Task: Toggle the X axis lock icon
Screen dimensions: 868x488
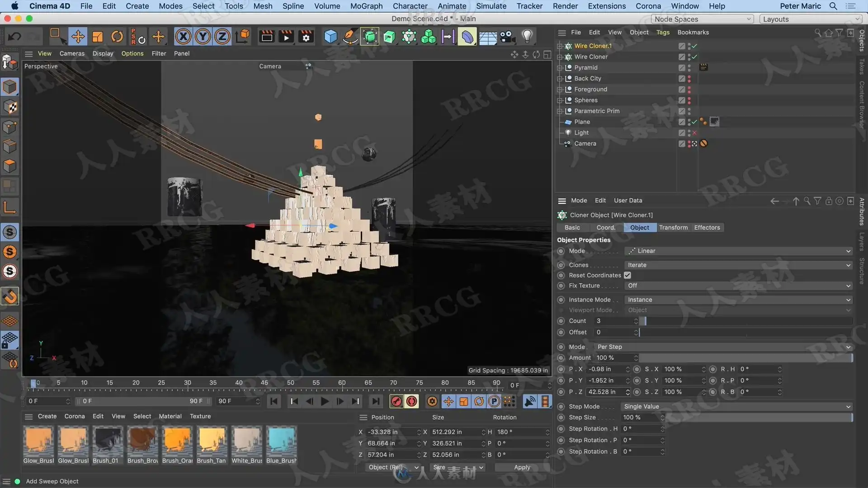Action: [183, 37]
